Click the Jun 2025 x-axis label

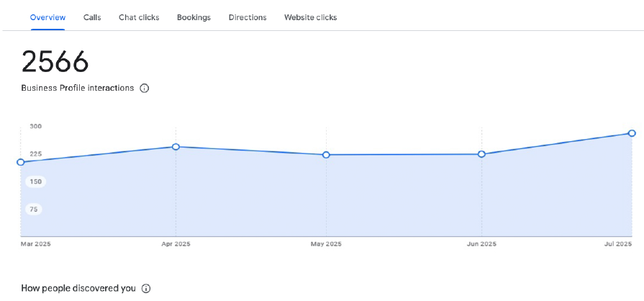[481, 244]
